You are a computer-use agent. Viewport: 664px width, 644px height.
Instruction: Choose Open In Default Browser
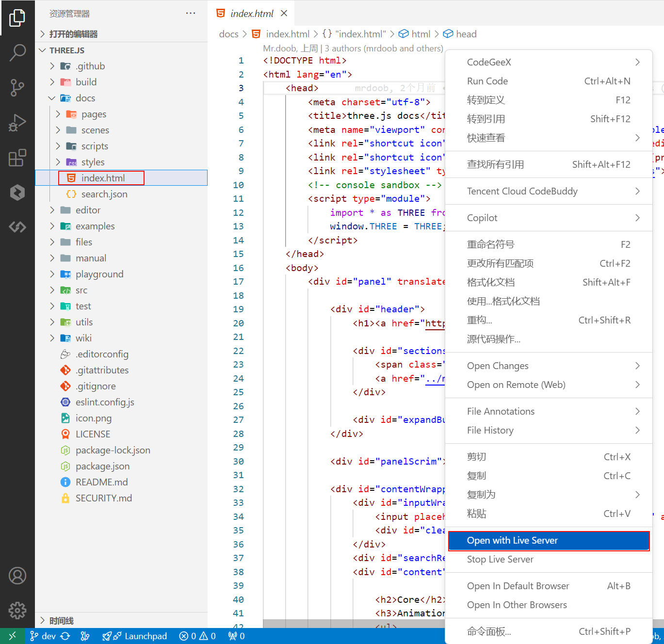tap(549, 586)
